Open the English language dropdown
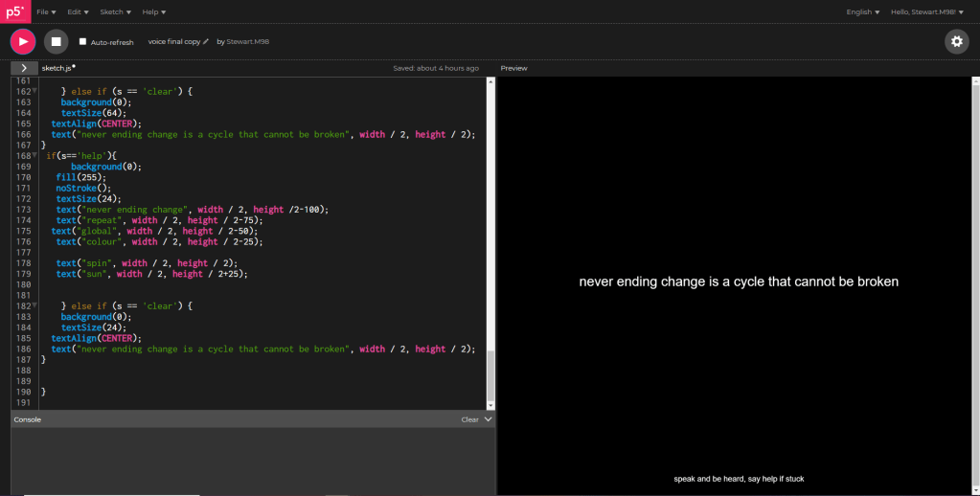The height and width of the screenshot is (496, 980). point(862,11)
